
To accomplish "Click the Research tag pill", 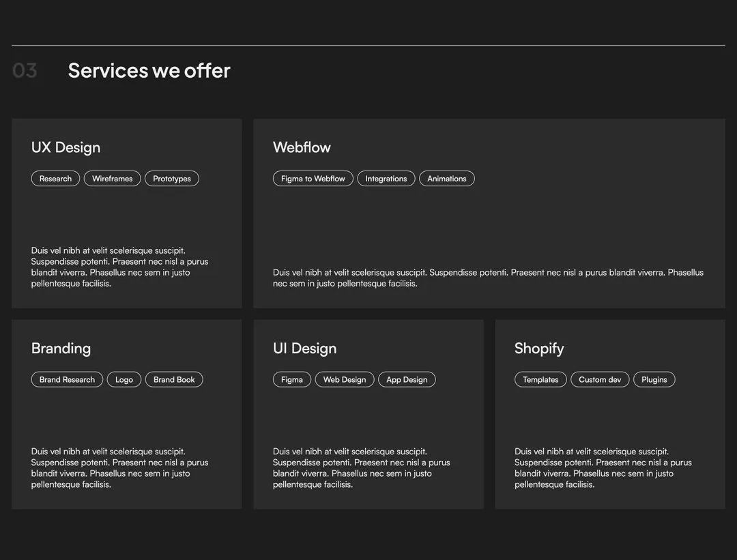I will [x=55, y=179].
